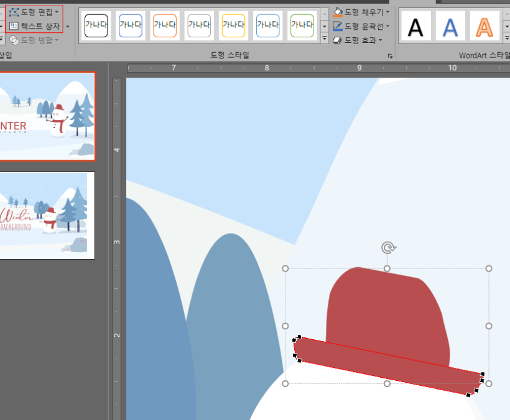Click the left-middle sizing handle of the selection
The image size is (510, 420).
pyautogui.click(x=285, y=326)
